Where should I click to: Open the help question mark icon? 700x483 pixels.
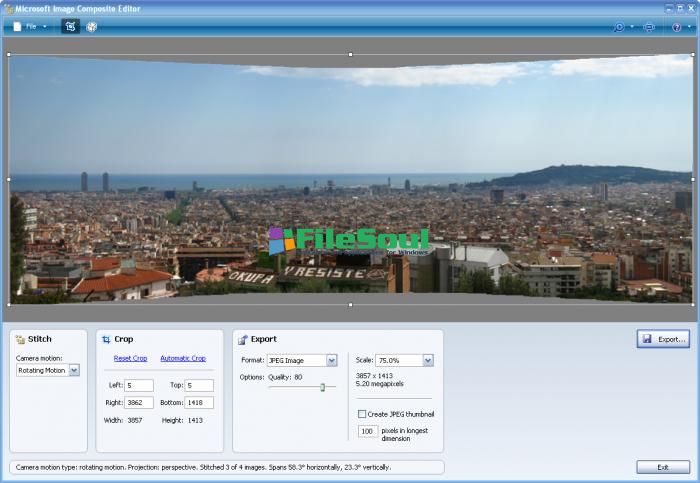(x=677, y=27)
